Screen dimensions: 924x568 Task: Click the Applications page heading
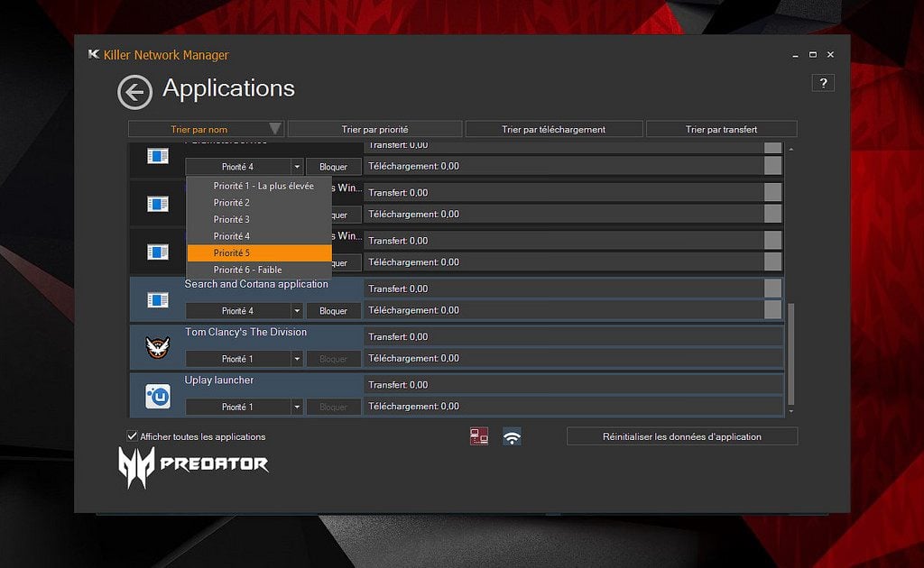(228, 88)
